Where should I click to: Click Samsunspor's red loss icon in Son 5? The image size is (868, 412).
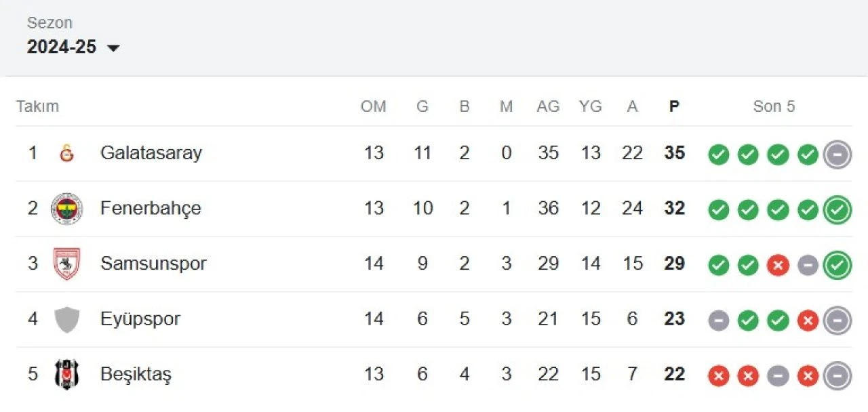[777, 265]
